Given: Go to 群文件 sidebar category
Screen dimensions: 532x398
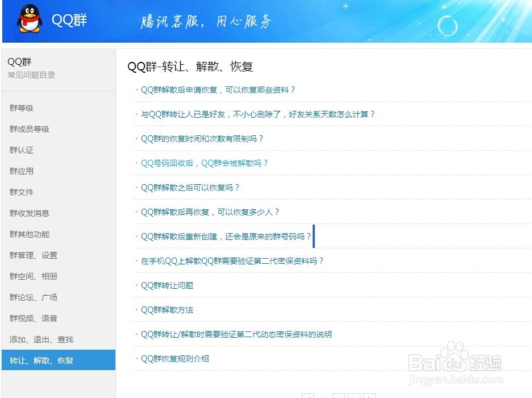Looking at the screenshot, I should click(x=22, y=192).
